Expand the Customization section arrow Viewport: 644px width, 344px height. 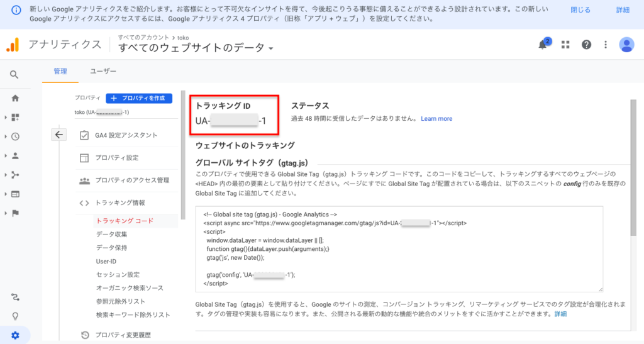point(6,118)
